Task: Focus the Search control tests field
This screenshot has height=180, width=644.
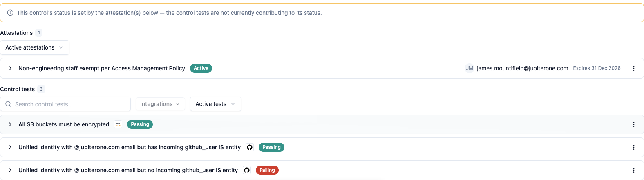Action: click(x=65, y=104)
